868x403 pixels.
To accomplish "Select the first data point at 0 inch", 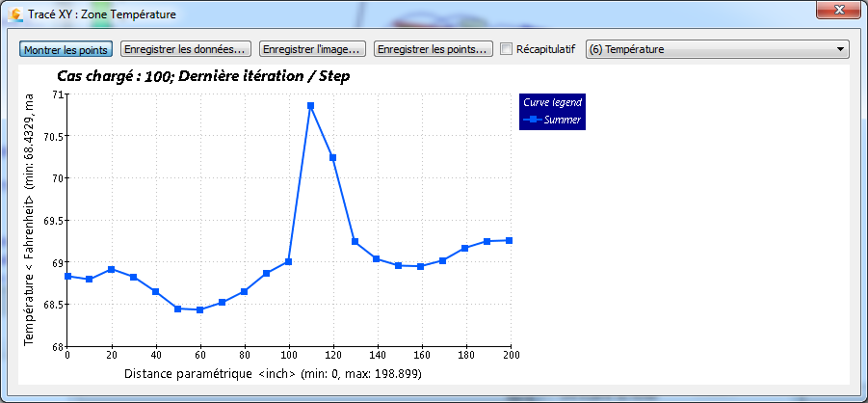I will [68, 276].
